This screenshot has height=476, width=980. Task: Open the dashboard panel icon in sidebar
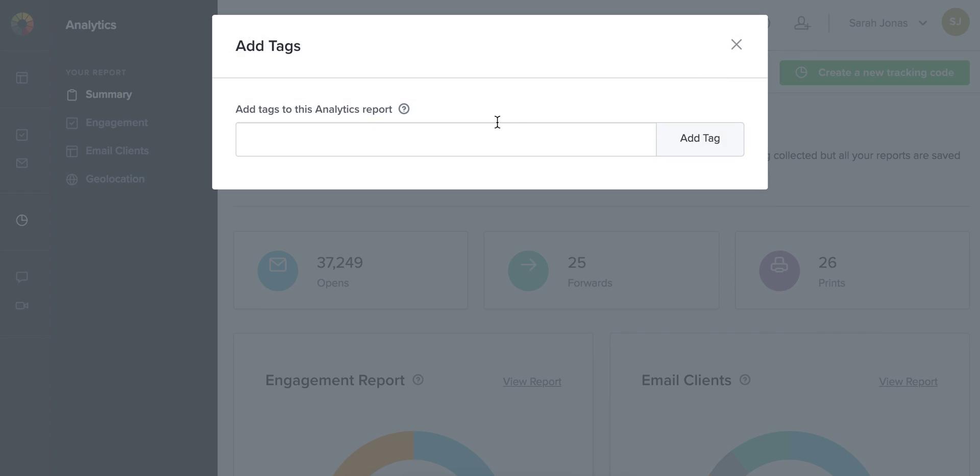(21, 78)
